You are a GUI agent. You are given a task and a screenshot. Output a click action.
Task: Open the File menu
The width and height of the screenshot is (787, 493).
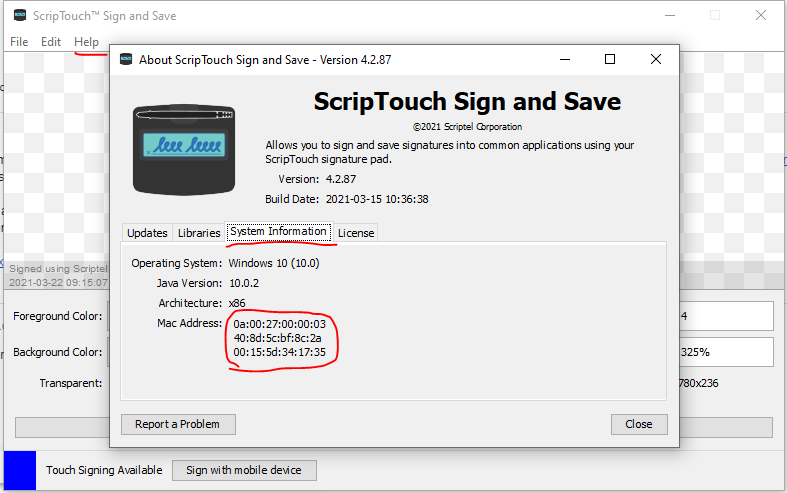click(19, 42)
